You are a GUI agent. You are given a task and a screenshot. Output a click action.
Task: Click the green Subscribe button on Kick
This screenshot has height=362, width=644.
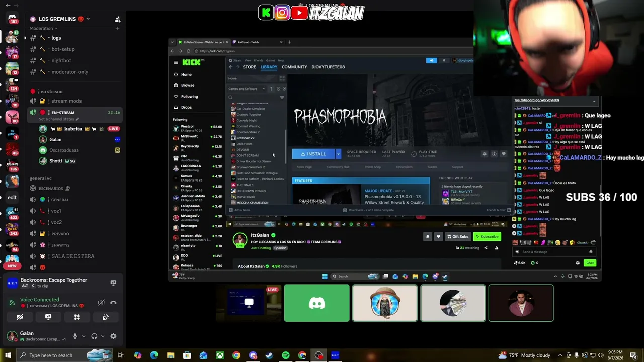(x=487, y=237)
